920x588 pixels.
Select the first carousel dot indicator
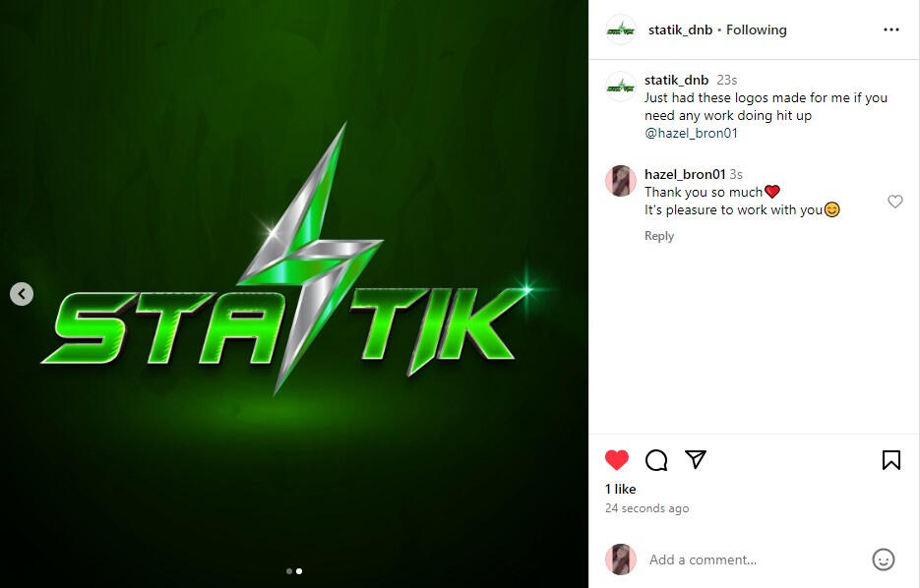point(288,571)
